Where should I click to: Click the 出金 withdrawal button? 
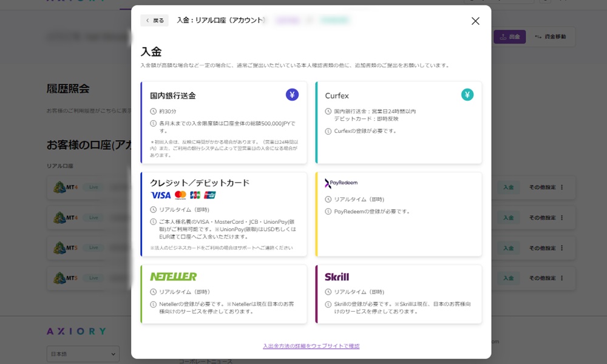coord(510,36)
